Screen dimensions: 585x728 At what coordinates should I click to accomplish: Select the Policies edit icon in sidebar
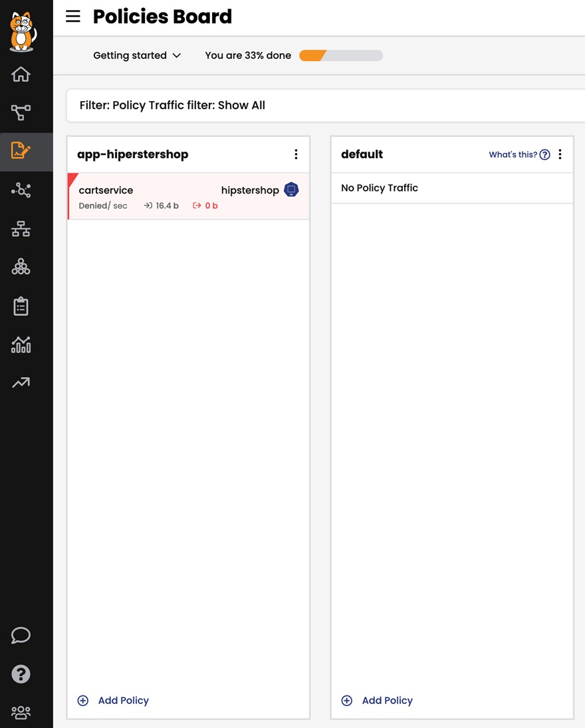point(21,150)
